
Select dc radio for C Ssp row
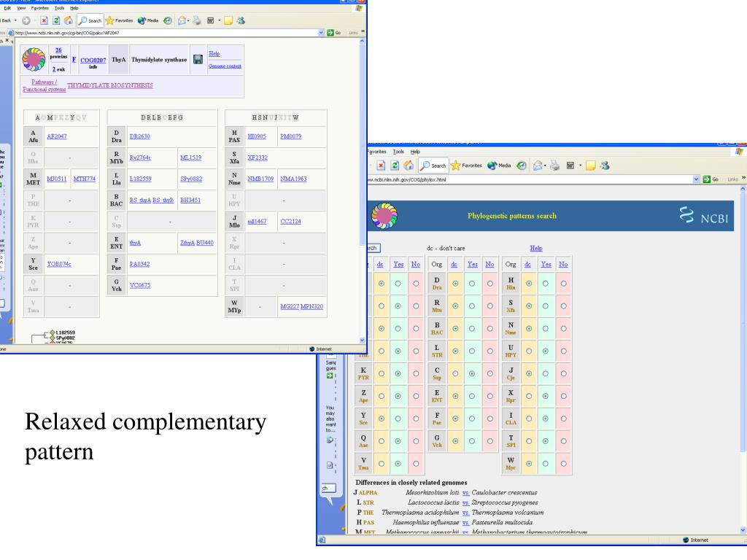[455, 373]
